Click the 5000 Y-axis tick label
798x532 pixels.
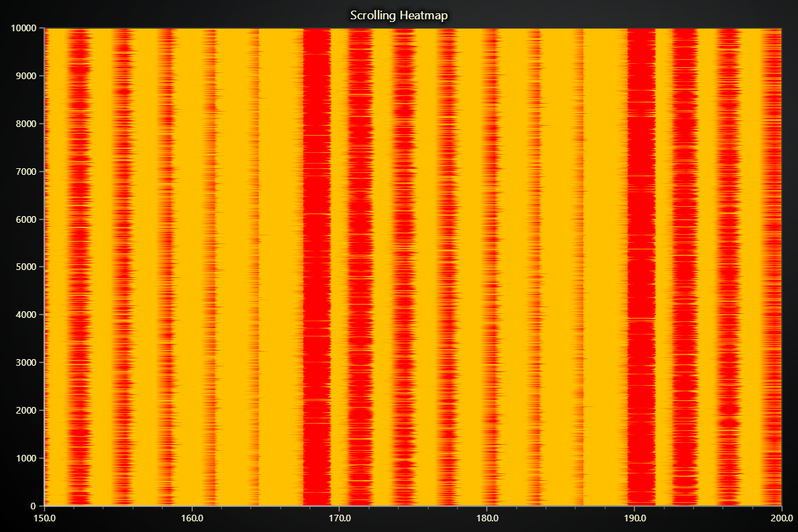25,267
